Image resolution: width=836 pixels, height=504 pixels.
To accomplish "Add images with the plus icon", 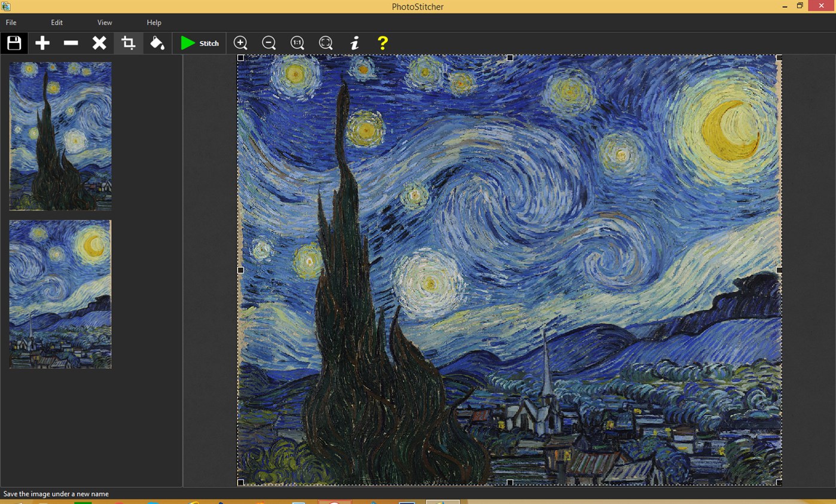I will pos(42,43).
